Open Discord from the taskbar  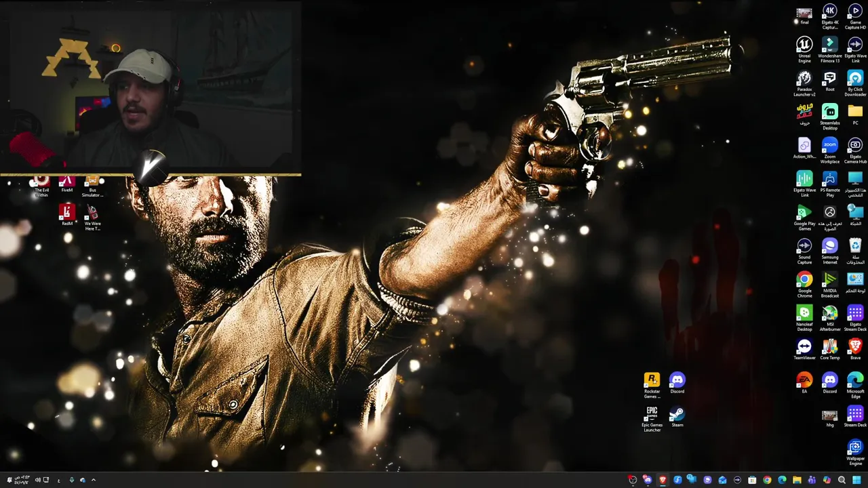coord(648,480)
